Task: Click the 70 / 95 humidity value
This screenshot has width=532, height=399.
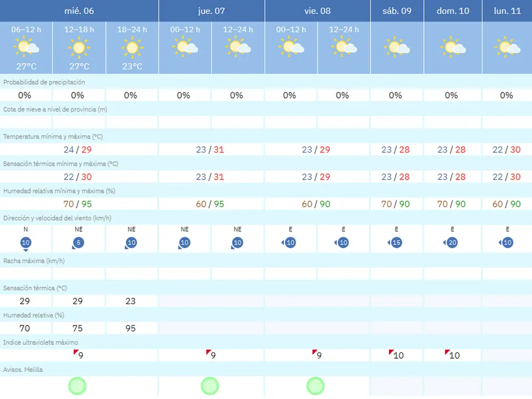Action: point(78,204)
